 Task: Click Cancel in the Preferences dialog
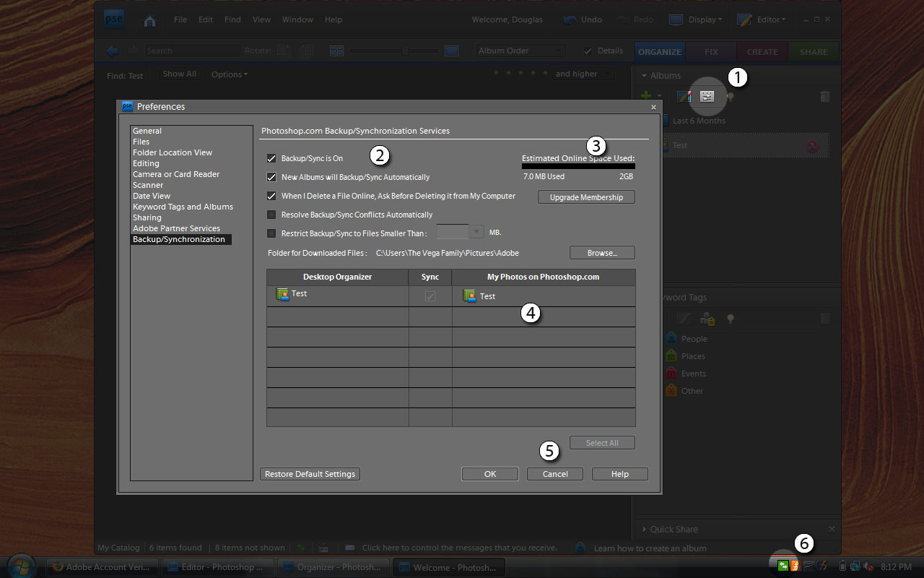(555, 474)
